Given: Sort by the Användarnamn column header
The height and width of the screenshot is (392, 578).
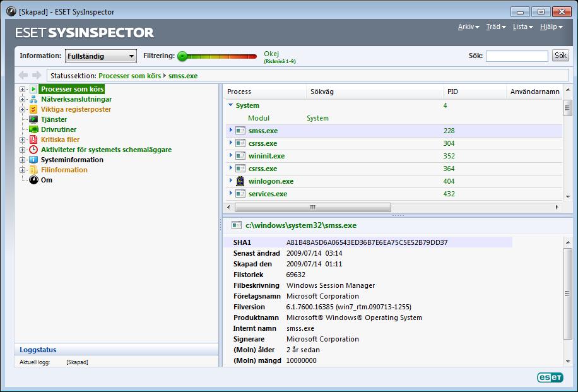Looking at the screenshot, I should coord(534,92).
